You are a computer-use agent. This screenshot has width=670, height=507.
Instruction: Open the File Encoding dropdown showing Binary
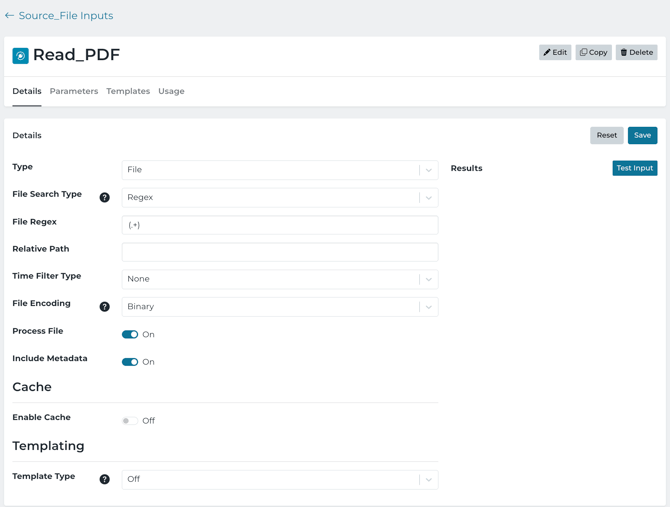coord(280,307)
